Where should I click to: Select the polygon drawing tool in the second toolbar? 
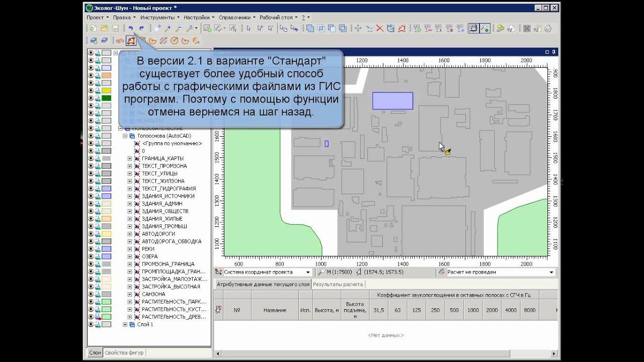point(131,41)
